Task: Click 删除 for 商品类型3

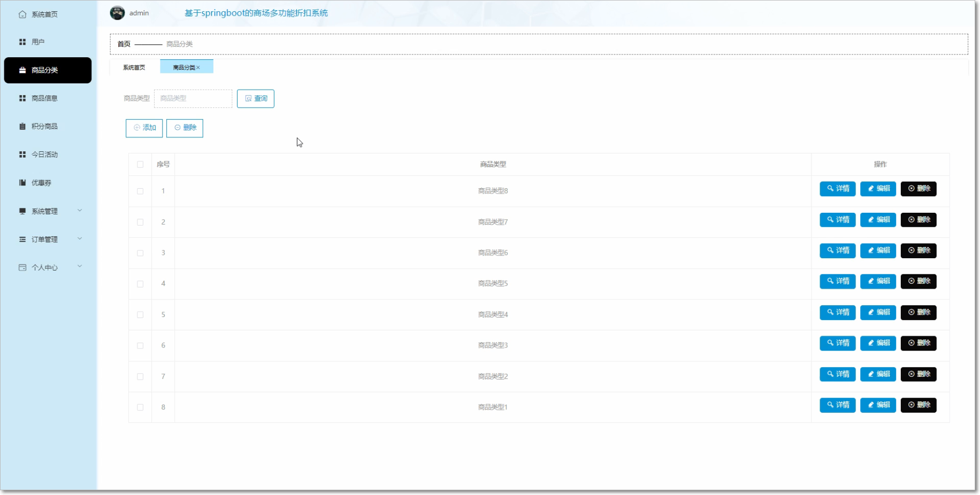Action: pyautogui.click(x=918, y=343)
